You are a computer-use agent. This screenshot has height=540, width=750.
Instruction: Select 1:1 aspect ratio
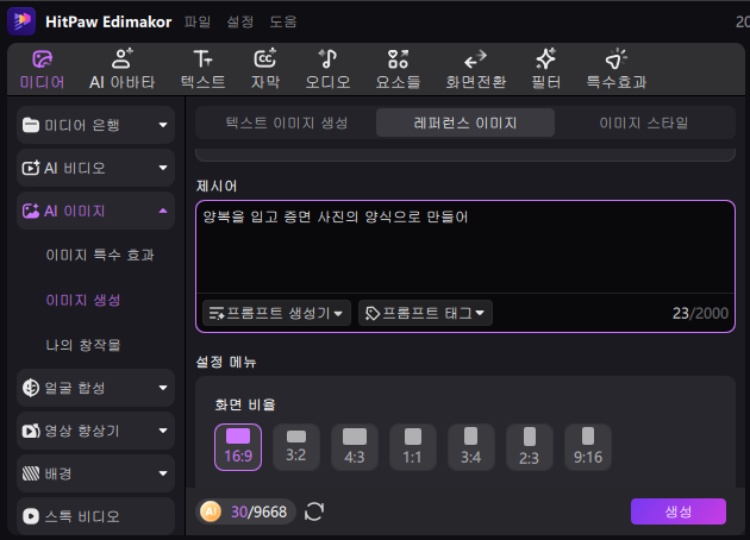click(x=413, y=447)
